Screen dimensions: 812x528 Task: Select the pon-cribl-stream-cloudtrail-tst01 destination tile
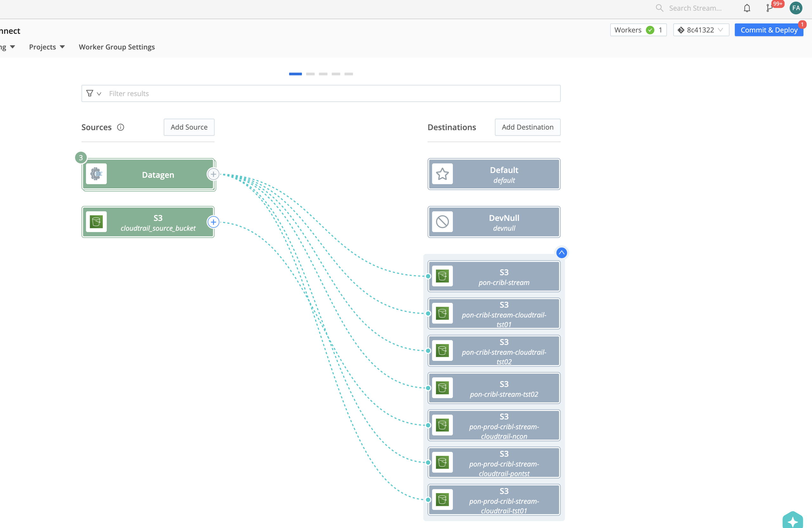(x=494, y=313)
